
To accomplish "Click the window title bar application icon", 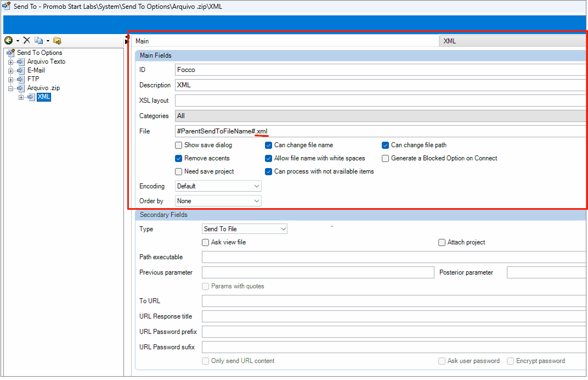I will [x=6, y=6].
